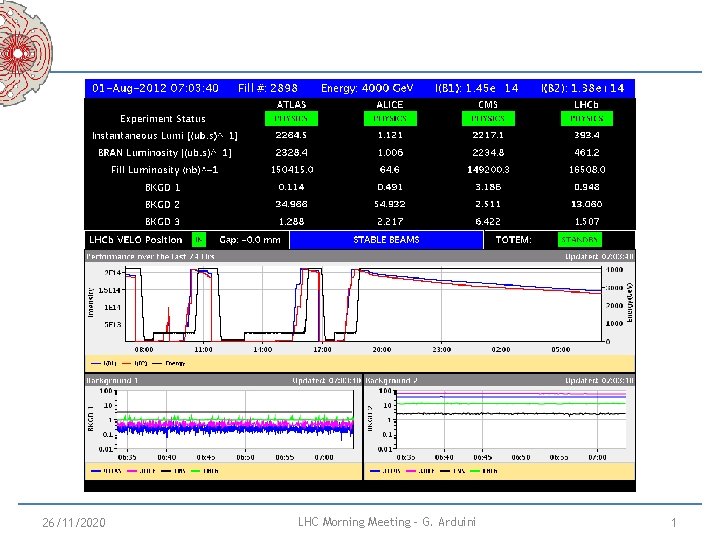Select LHCb fill luminosity value 16508.0

point(587,169)
